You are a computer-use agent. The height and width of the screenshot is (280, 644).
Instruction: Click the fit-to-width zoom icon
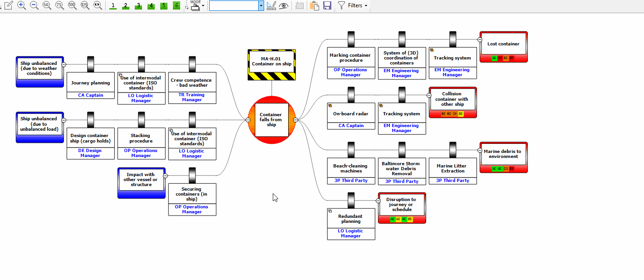pos(98,5)
